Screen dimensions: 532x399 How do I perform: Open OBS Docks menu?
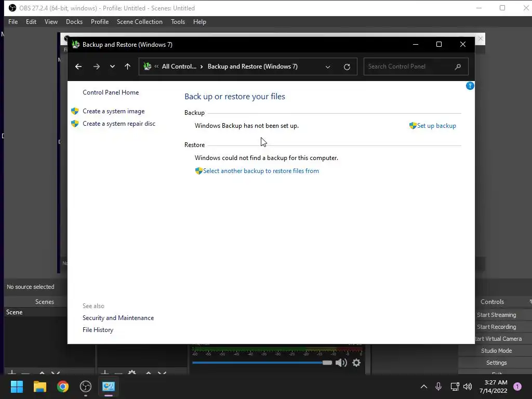(x=74, y=22)
